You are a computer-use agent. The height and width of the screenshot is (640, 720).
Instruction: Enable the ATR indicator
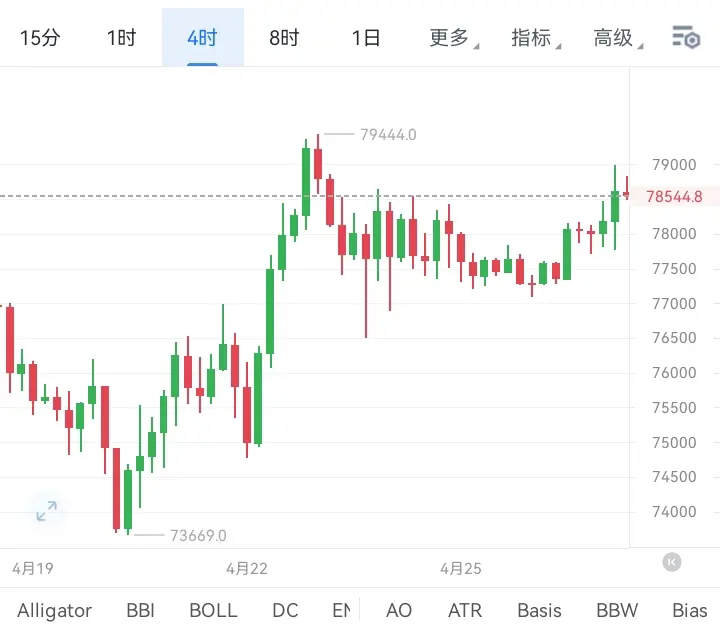tap(465, 611)
